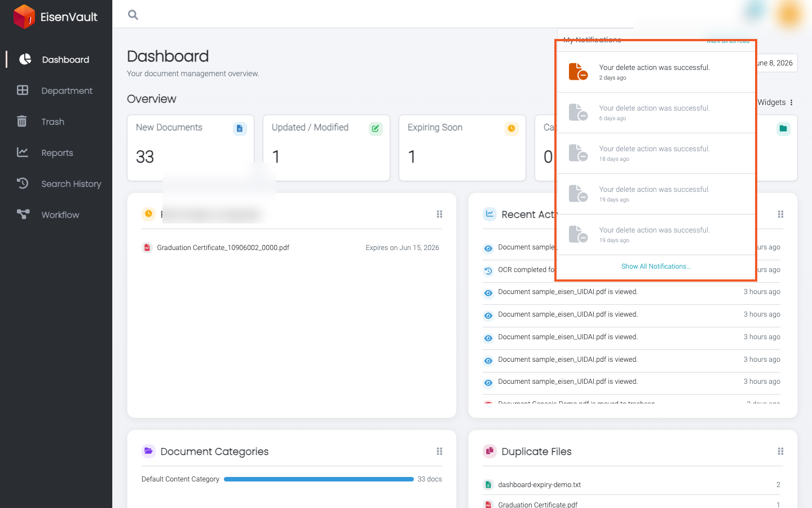Click the file icon beside dashboard-expiry-demo.txt
The image size is (812, 508).
488,484
